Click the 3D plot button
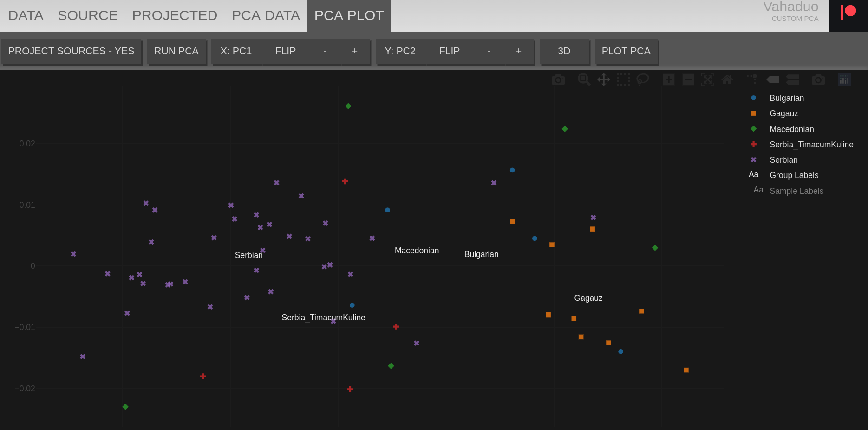 564,51
